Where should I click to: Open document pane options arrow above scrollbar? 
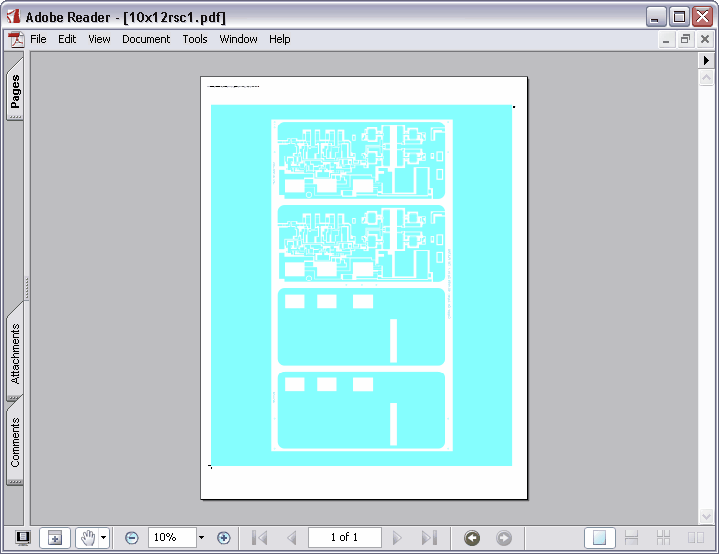tap(706, 60)
